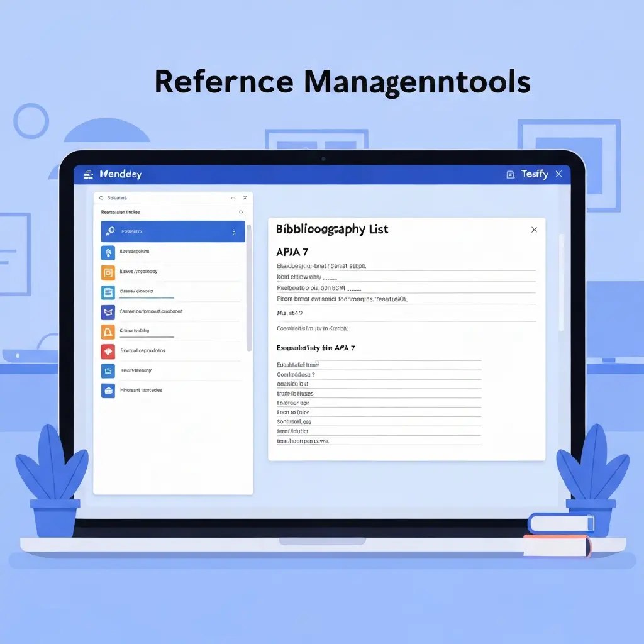The image size is (644, 644).
Task: Click the Bibliography List heading
Action: (332, 230)
